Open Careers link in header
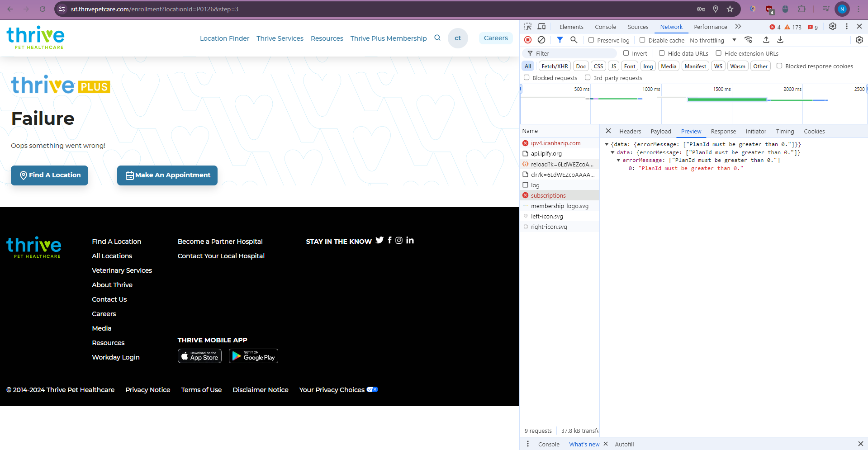Screen dimensions: 868x450 coord(496,38)
